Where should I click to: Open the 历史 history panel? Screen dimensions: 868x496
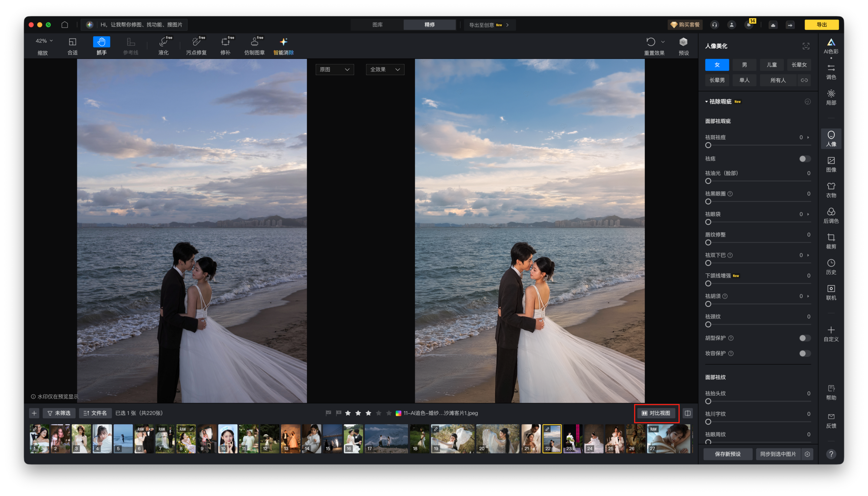click(x=831, y=267)
